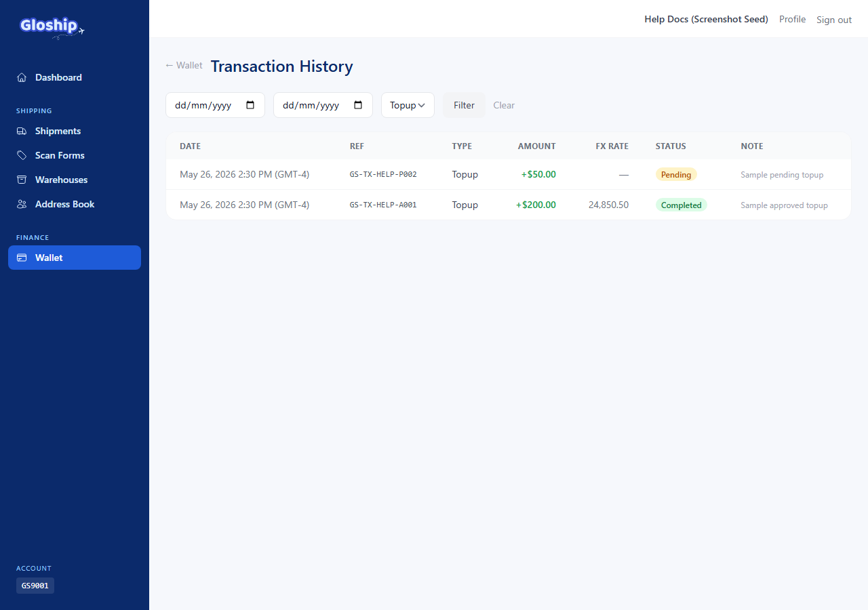Click the 'Sample pending topup' note
The image size is (868, 610).
click(x=782, y=175)
